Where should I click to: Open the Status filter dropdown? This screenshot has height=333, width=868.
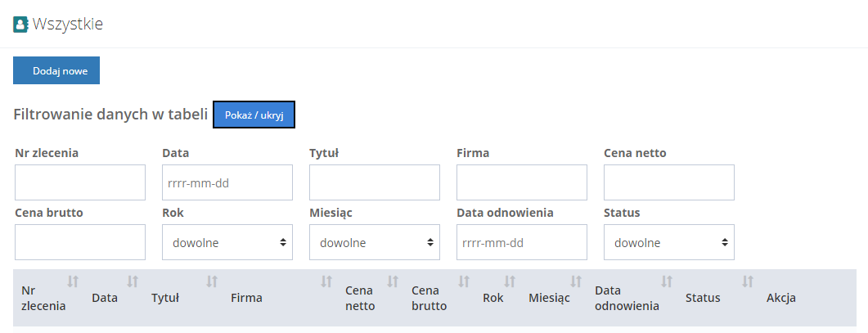coord(669,242)
